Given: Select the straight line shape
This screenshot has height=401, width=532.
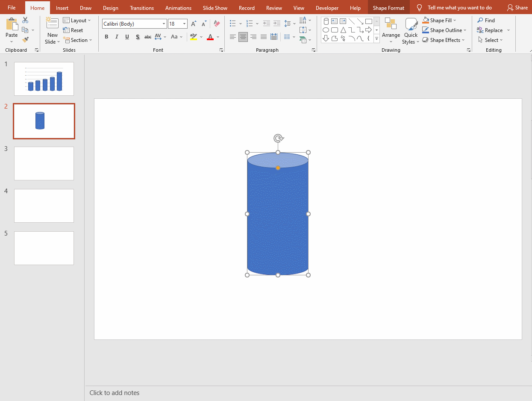Looking at the screenshot, I should click(x=352, y=21).
